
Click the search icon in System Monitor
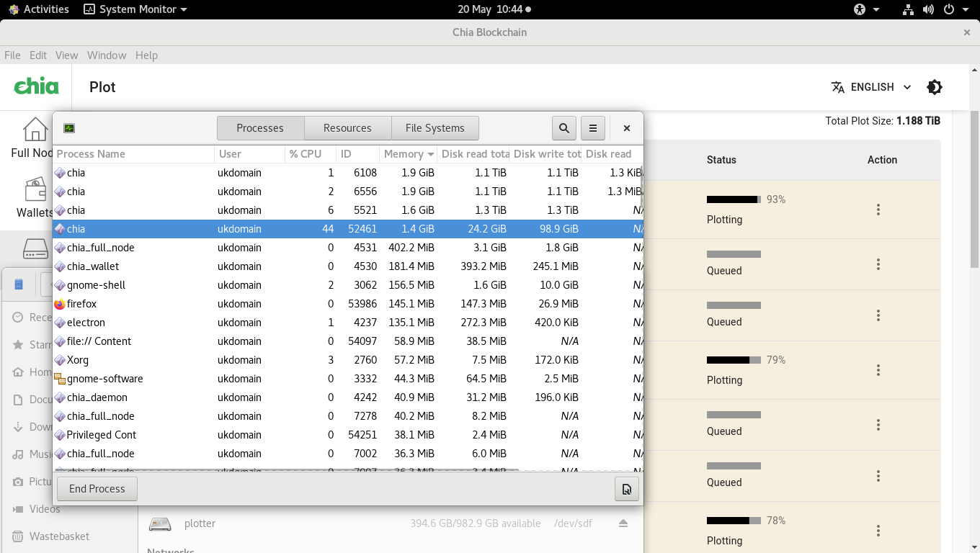tap(564, 128)
